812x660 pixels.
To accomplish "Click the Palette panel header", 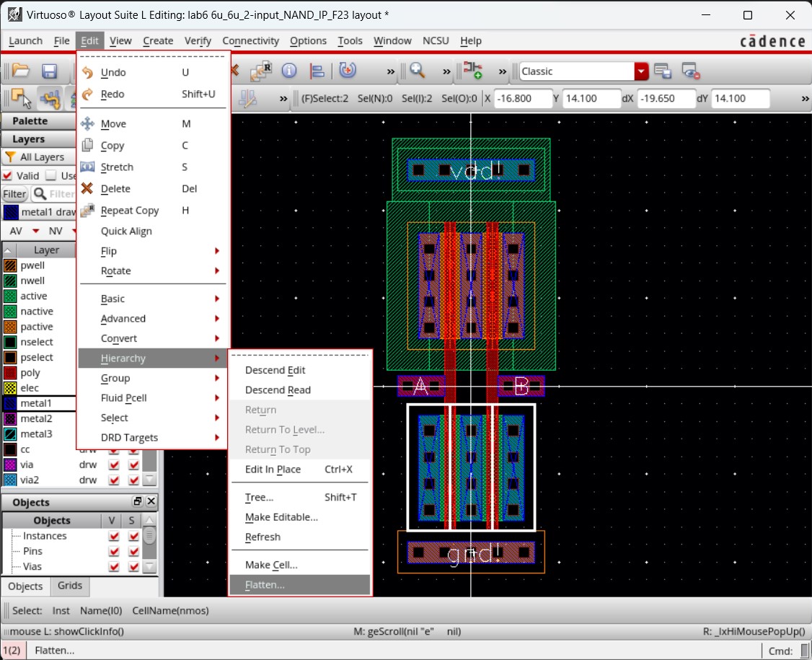I will point(38,120).
